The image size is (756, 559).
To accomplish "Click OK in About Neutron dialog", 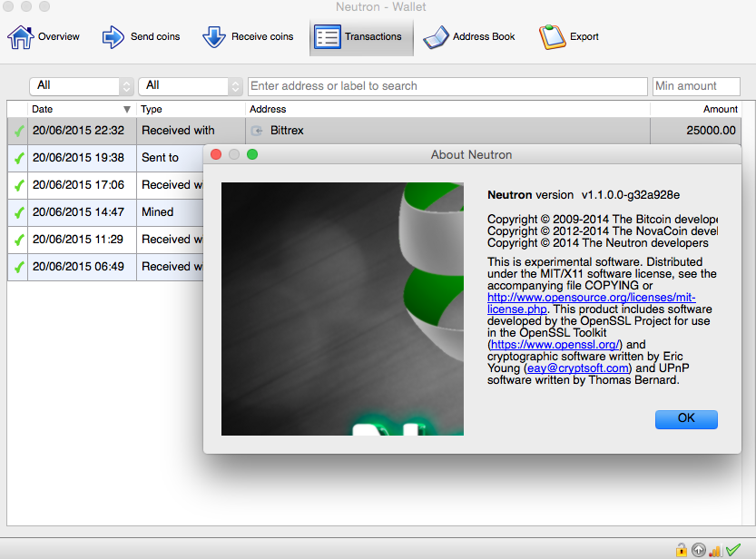I will tap(686, 419).
